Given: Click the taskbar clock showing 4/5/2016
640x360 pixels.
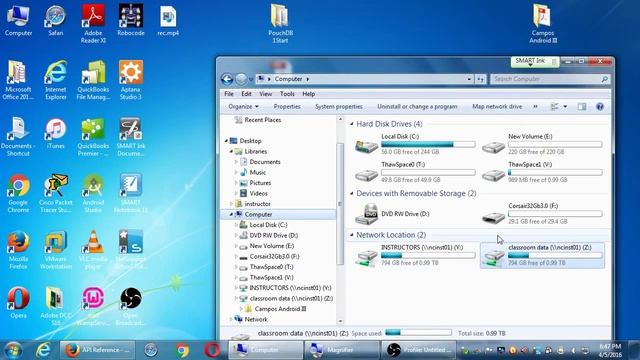Looking at the screenshot, I should click(610, 350).
